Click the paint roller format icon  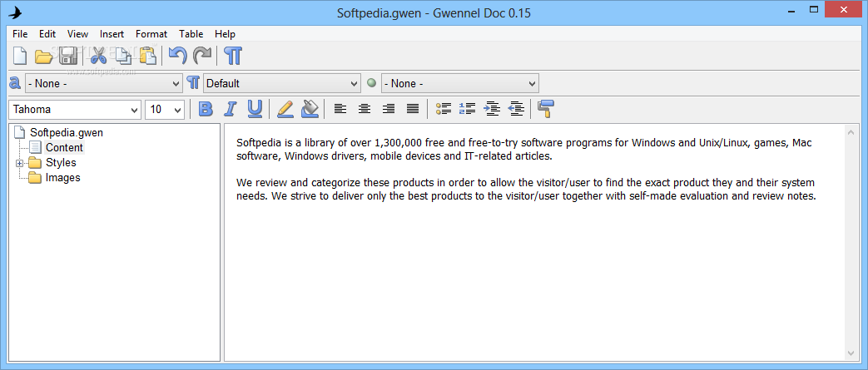[545, 109]
